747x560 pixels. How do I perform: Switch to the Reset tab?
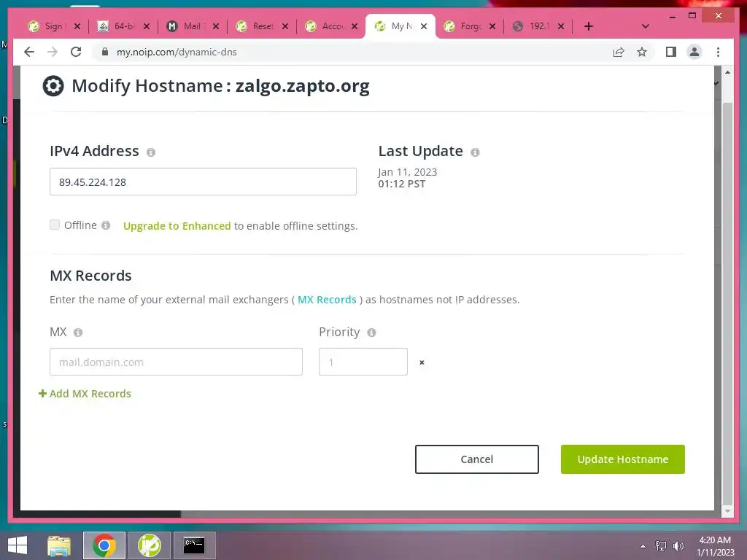(261, 26)
